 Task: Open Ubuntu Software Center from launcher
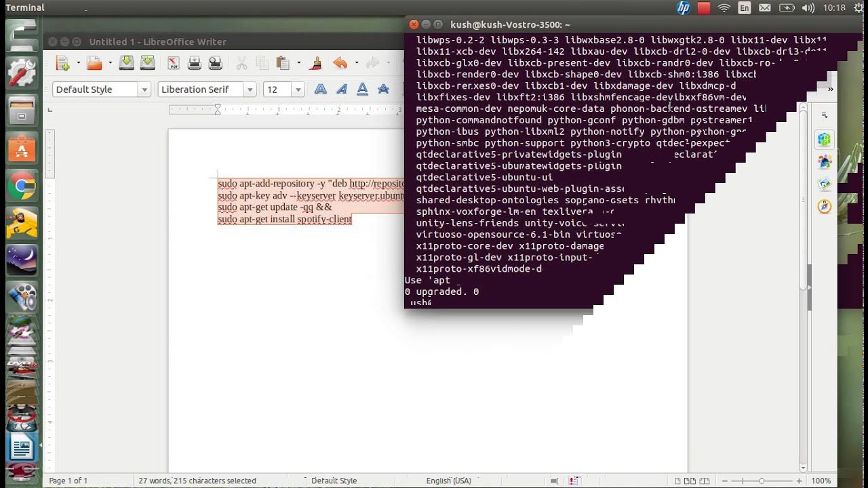[22, 148]
